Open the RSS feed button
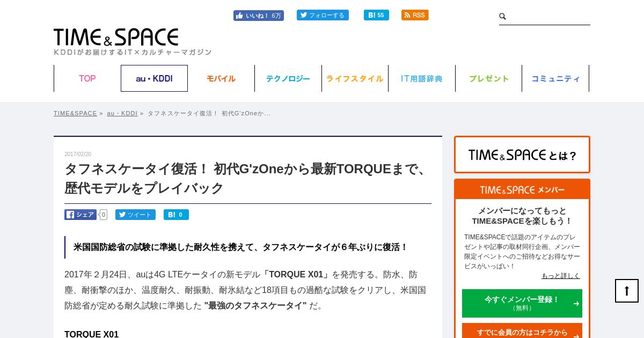644x338 pixels. pos(415,15)
